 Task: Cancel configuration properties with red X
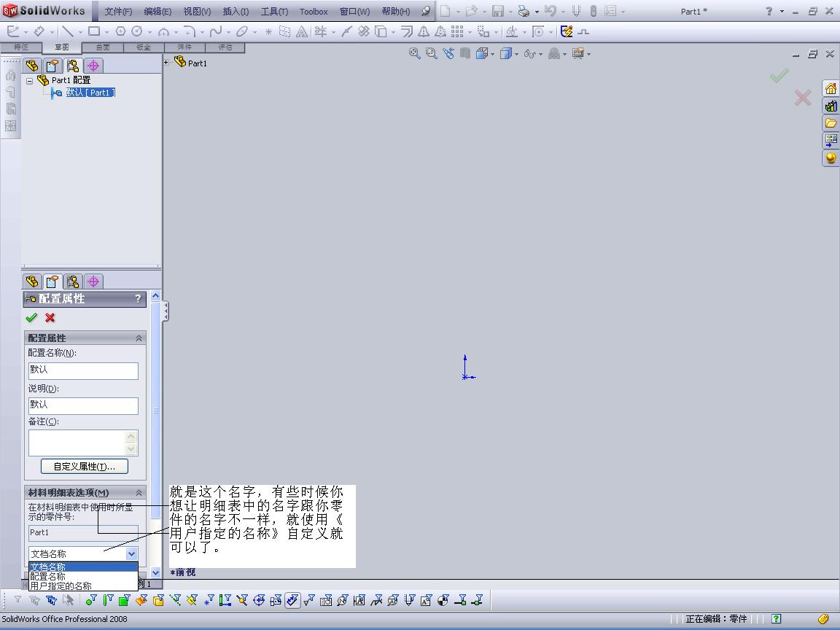pos(50,318)
